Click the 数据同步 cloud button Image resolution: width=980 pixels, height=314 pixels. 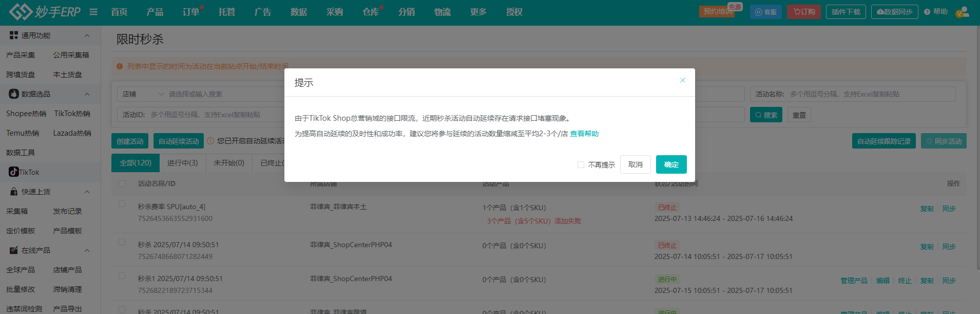tap(895, 12)
